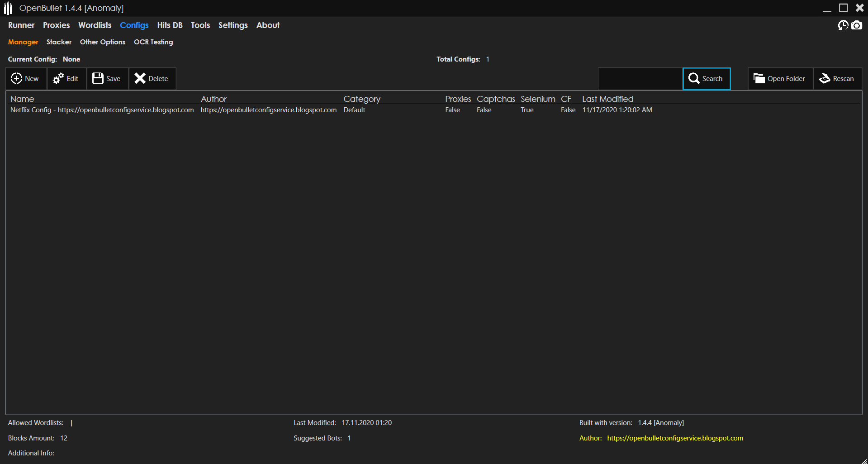Click the Selenium True value cell

click(x=527, y=110)
